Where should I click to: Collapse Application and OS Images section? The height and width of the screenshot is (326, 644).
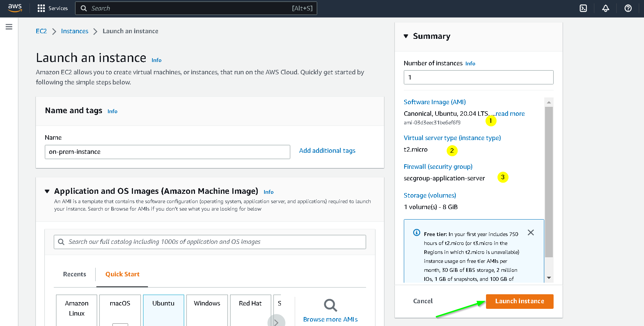coord(47,191)
